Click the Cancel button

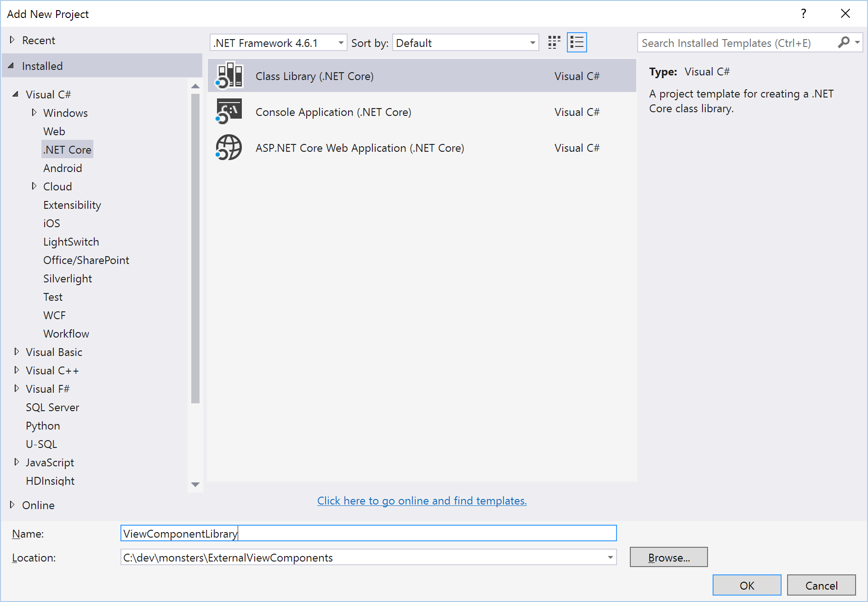[821, 585]
